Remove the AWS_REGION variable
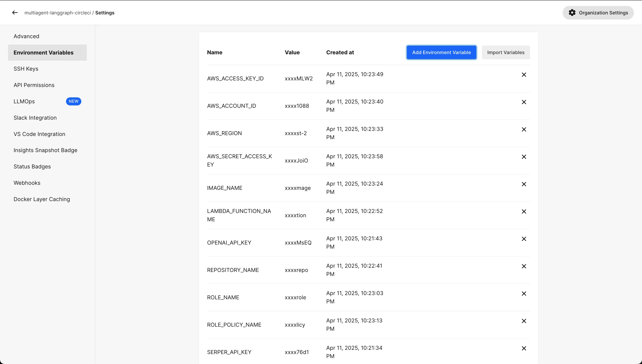642x364 pixels. pos(524,129)
